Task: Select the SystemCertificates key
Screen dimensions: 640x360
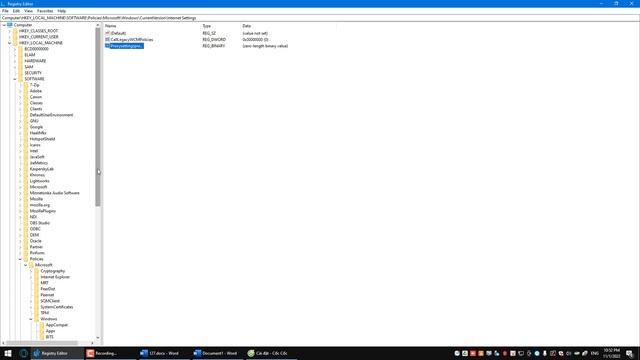Action: point(57,307)
